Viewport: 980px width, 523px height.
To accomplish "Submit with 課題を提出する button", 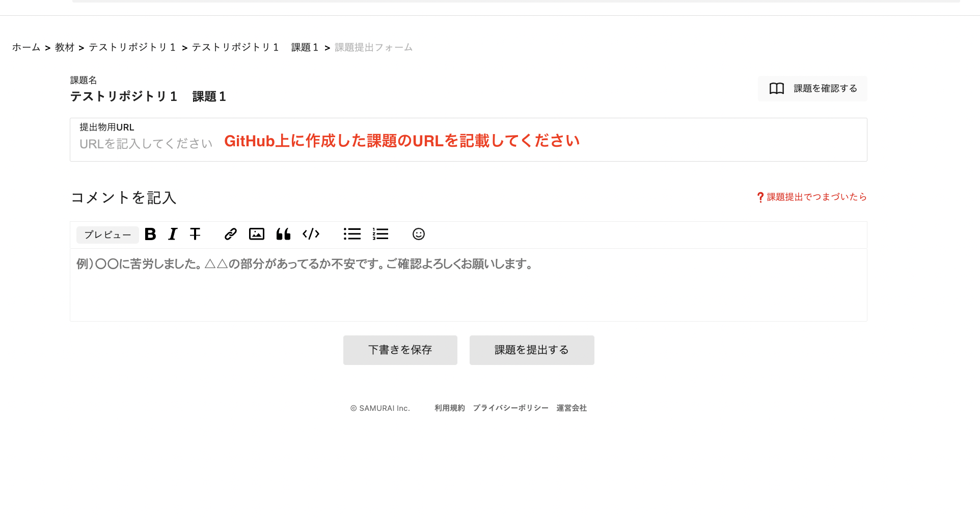I will tap(531, 350).
